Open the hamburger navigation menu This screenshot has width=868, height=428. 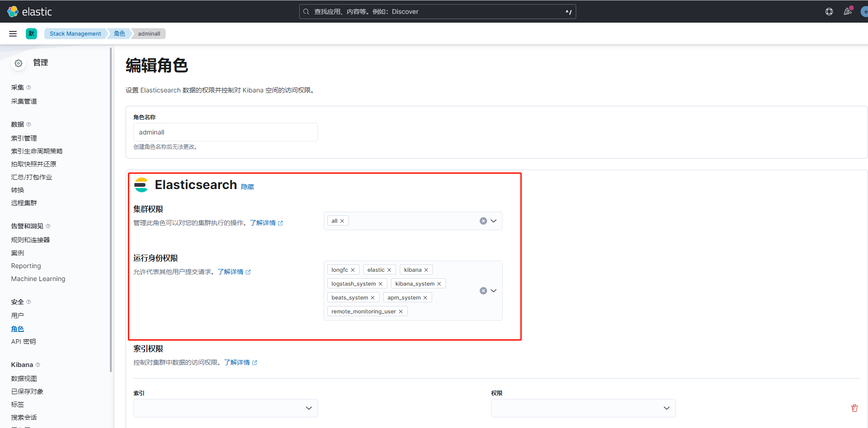(13, 34)
